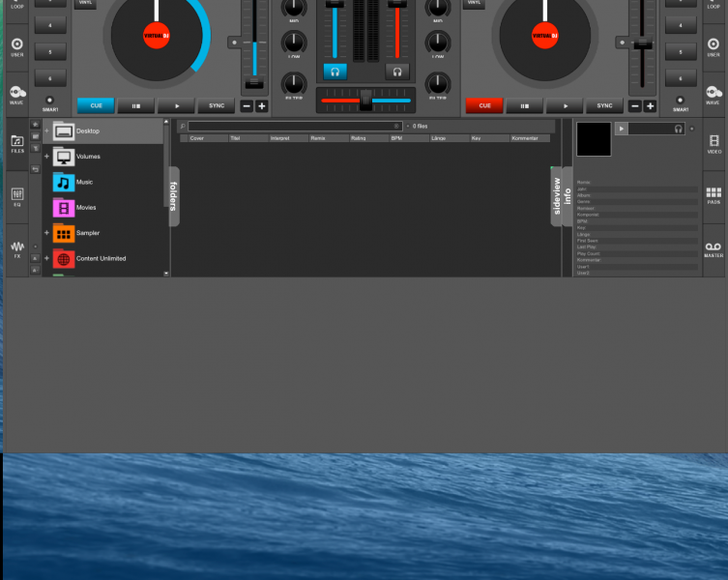This screenshot has height=580, width=728.
Task: Click the orange Sampler folder icon
Action: (64, 233)
